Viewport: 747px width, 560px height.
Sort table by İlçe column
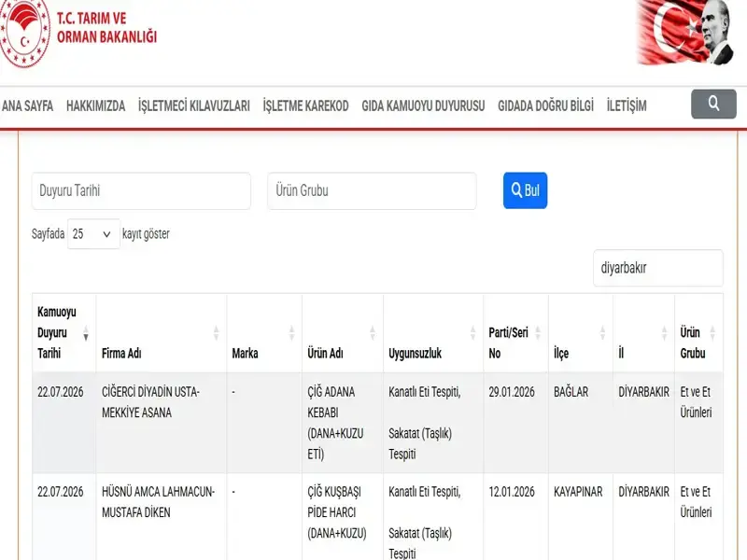(580, 333)
